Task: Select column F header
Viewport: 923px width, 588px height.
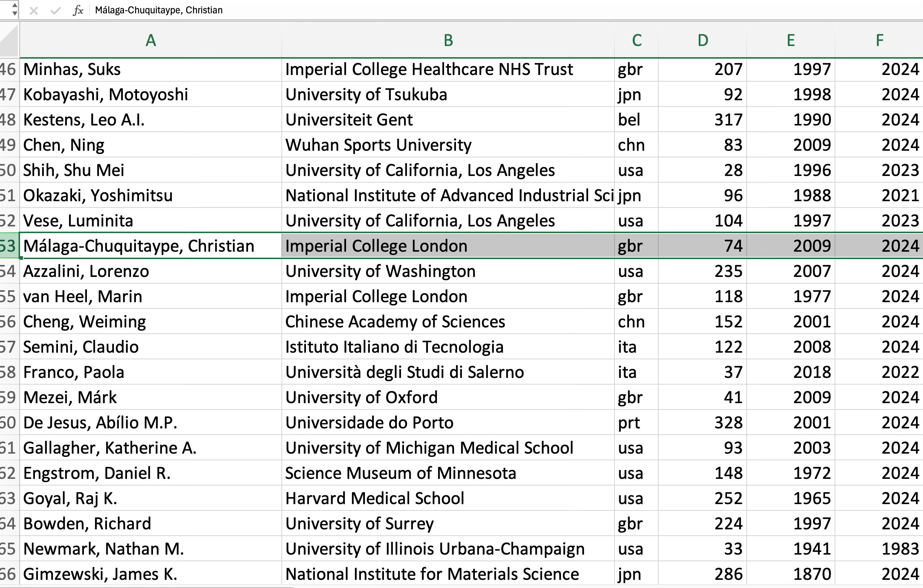Action: (x=879, y=40)
